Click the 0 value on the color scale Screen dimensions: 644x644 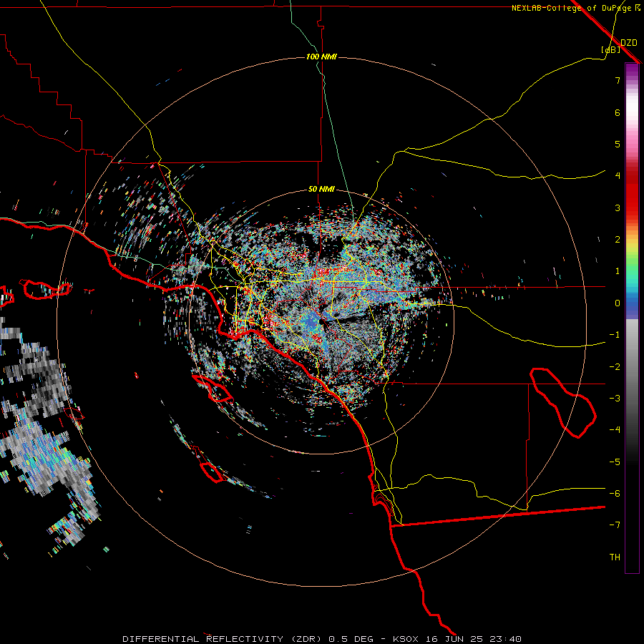[618, 303]
